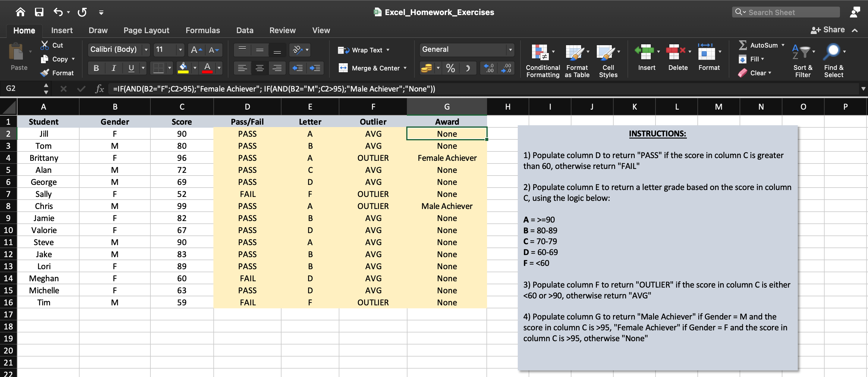Click the Increase Indent icon

(315, 68)
